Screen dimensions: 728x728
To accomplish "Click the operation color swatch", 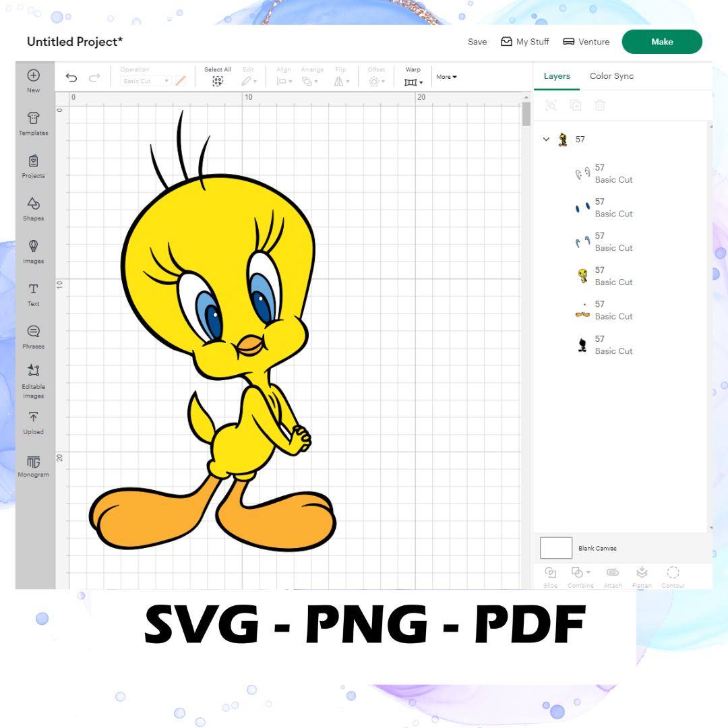I will tap(181, 81).
